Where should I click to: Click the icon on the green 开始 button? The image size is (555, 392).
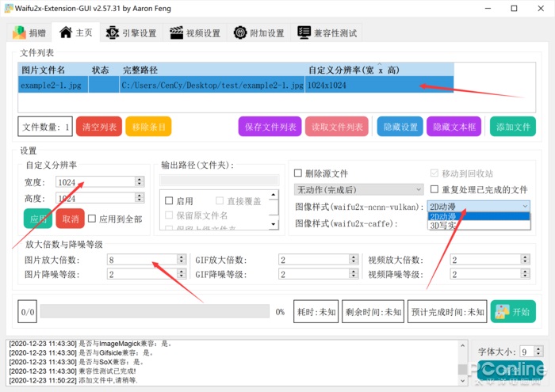(502, 311)
